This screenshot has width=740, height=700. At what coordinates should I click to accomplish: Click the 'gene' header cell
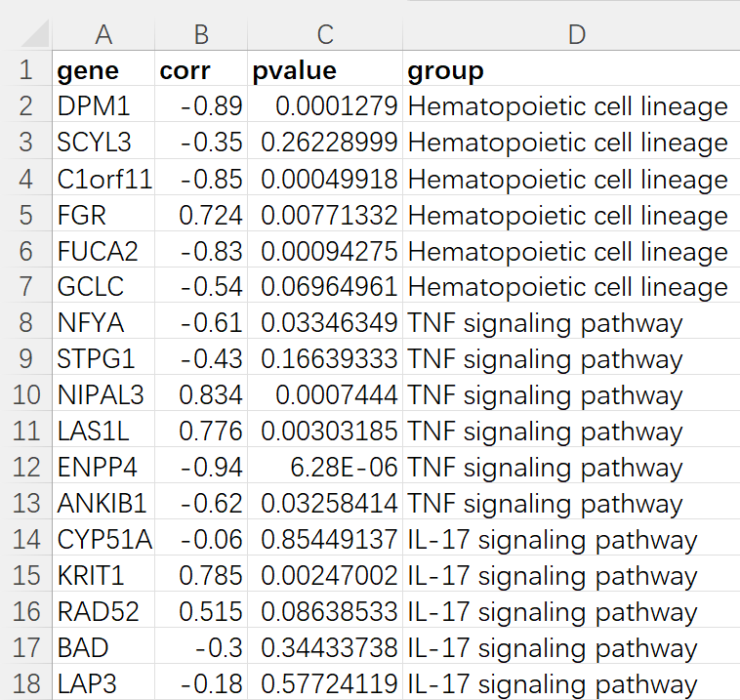coord(103,70)
